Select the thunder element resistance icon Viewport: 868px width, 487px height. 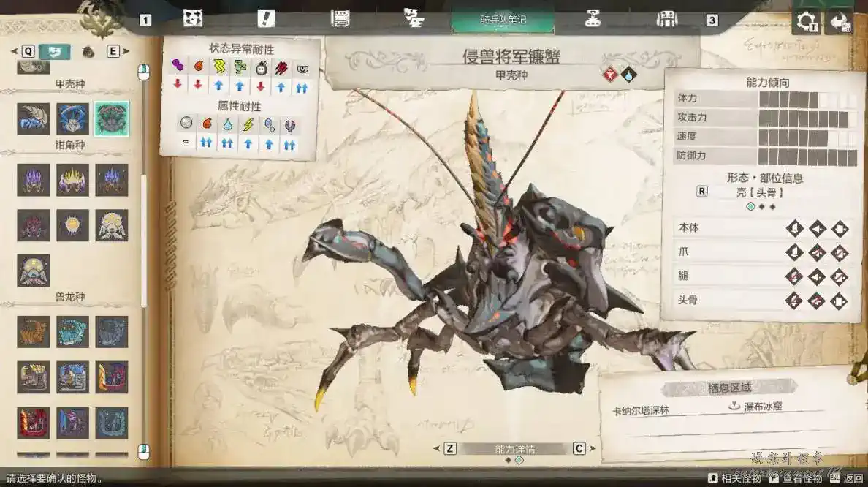click(248, 124)
